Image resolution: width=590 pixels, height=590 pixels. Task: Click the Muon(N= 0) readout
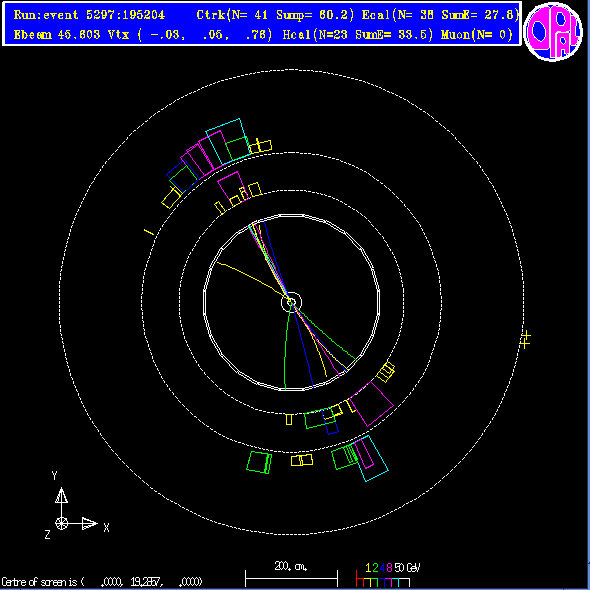[x=477, y=35]
